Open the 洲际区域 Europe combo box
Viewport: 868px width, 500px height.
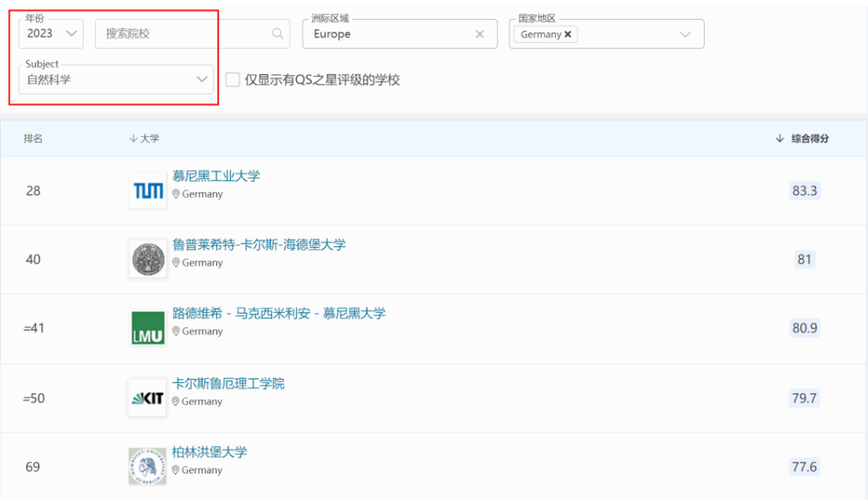point(399,33)
